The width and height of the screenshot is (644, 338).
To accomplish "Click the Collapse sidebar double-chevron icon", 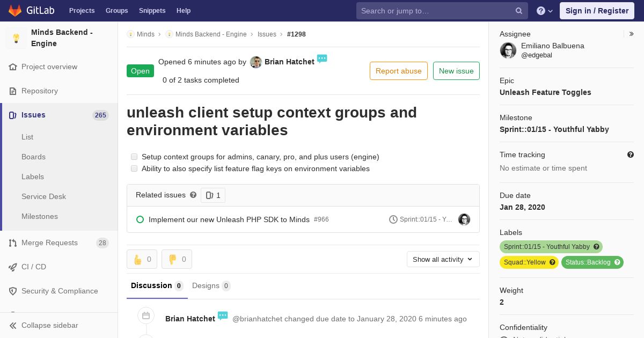I will tap(13, 326).
